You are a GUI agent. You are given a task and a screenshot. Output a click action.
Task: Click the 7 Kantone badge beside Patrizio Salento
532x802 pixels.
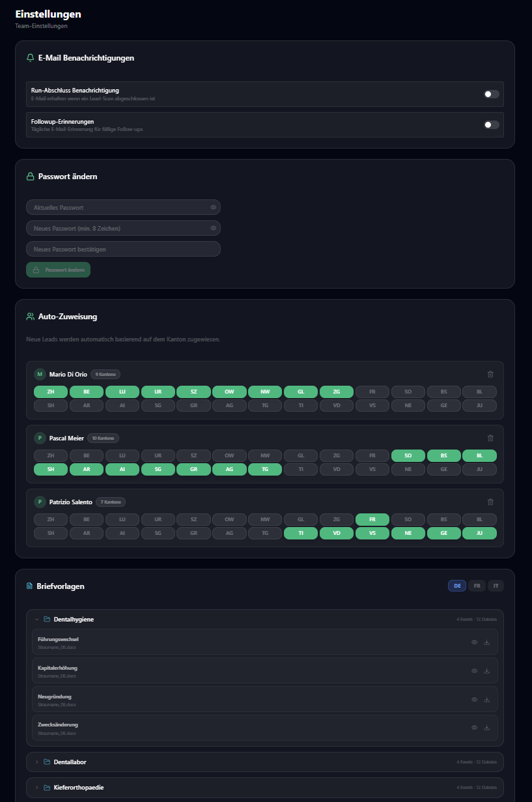(x=111, y=502)
